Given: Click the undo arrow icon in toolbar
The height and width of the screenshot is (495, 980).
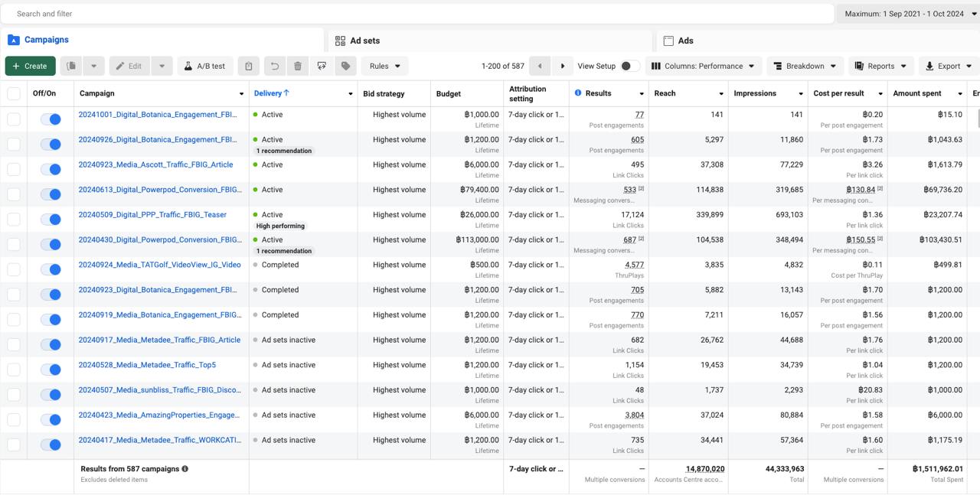Looking at the screenshot, I should [x=275, y=66].
